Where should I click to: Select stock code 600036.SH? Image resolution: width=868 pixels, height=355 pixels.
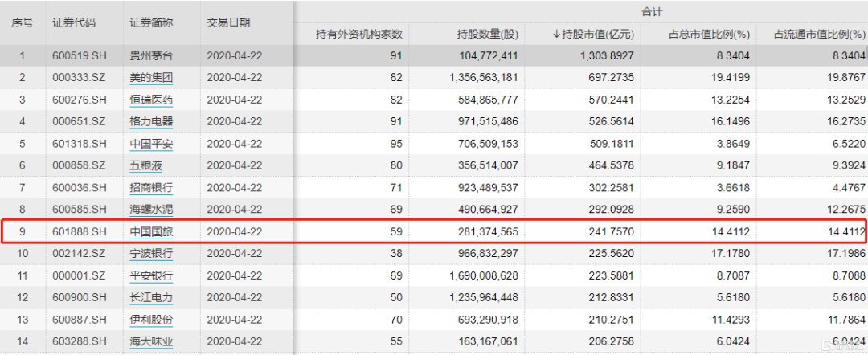coord(79,187)
